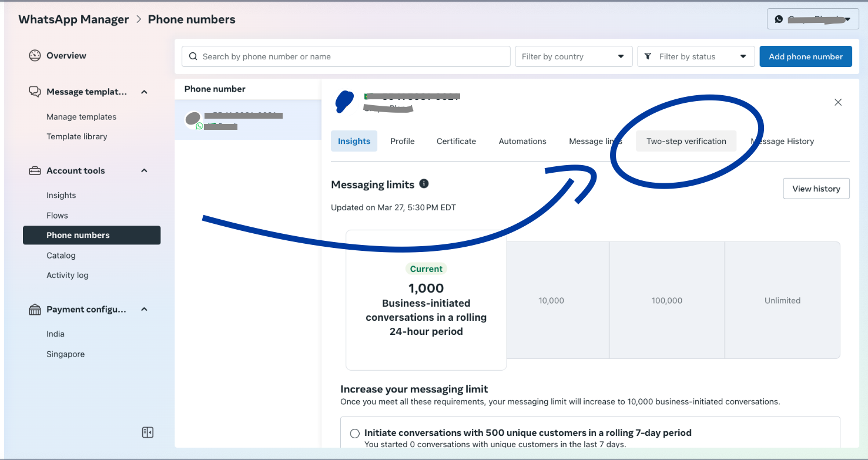This screenshot has height=460, width=868.
Task: Click the Messaging limits info icon
Action: pyautogui.click(x=424, y=184)
